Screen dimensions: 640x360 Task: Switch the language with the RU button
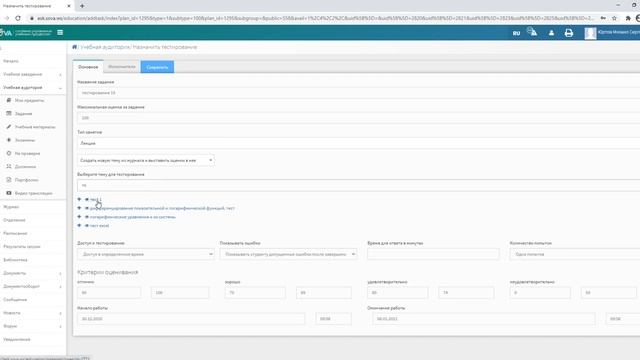coord(516,33)
